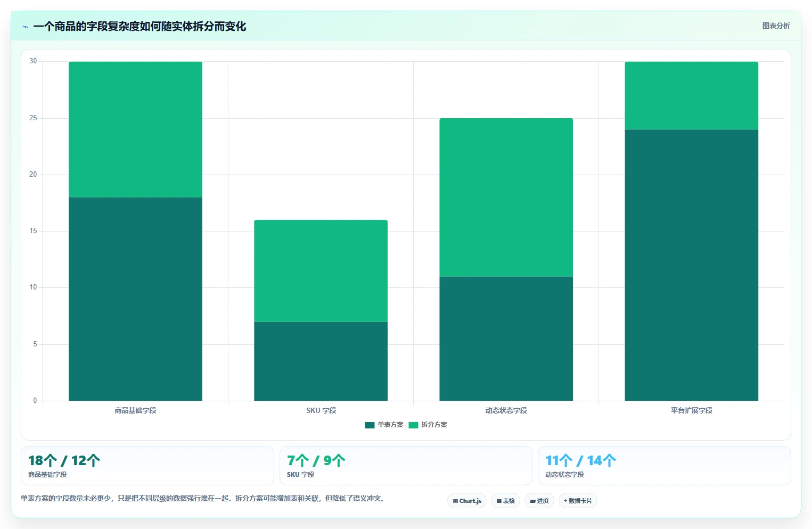Open the 18个 / 12个 stat card
The image size is (812, 529).
(x=147, y=466)
